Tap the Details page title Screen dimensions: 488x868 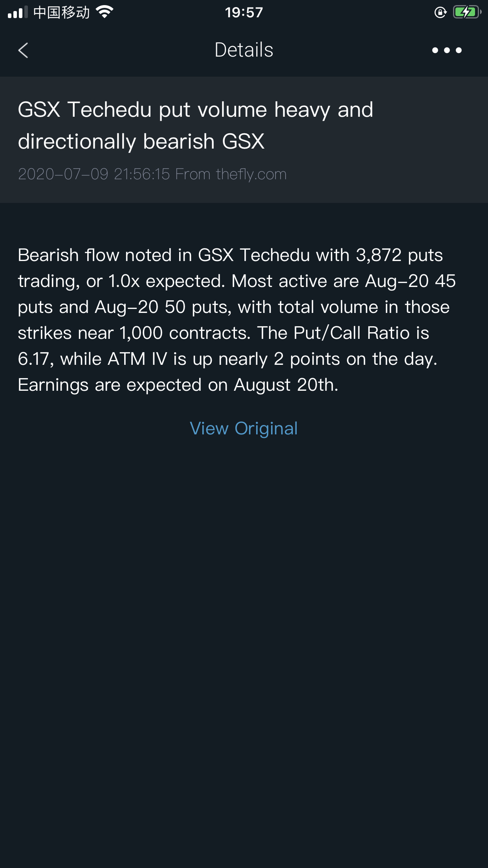point(244,50)
